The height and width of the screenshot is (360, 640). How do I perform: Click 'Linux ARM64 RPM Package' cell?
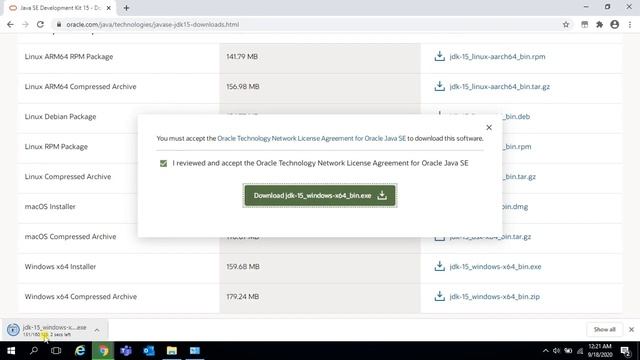(x=118, y=57)
